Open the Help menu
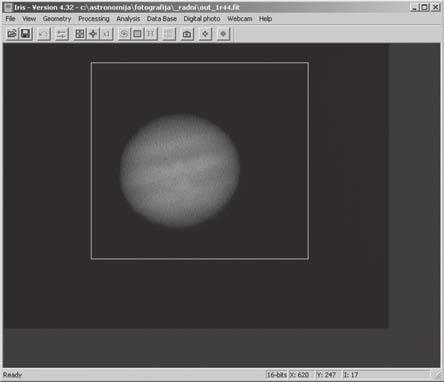The height and width of the screenshot is (382, 444). click(x=265, y=19)
